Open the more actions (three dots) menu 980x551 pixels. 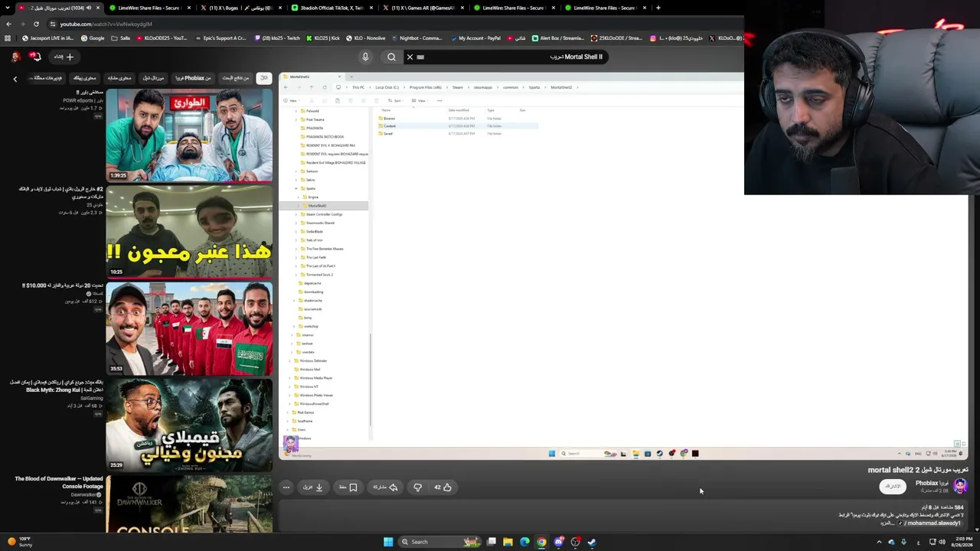(x=286, y=487)
